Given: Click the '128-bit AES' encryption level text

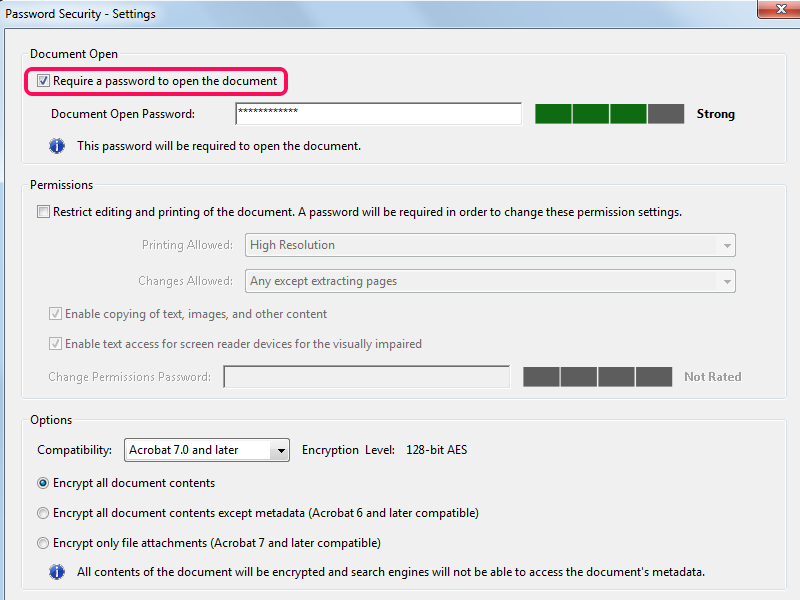Looking at the screenshot, I should click(437, 450).
